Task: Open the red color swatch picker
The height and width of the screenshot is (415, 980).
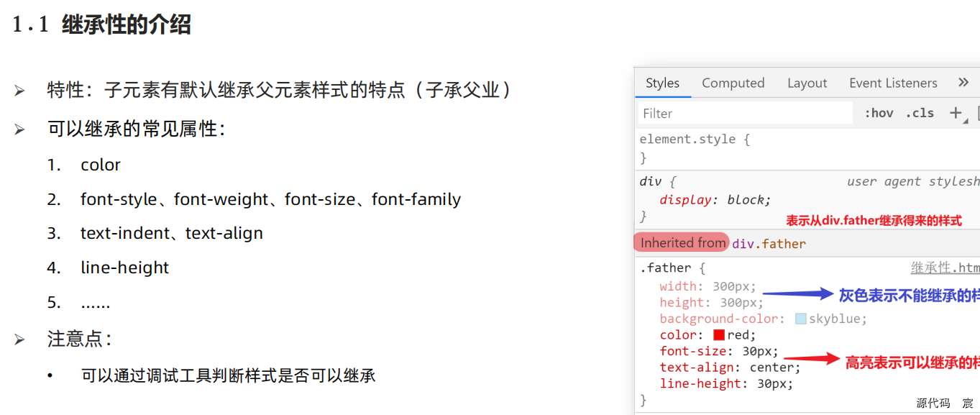Action: click(719, 335)
